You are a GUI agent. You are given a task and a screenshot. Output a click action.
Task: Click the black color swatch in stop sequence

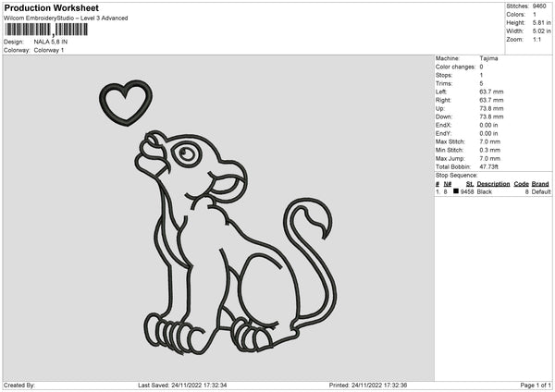(x=456, y=191)
